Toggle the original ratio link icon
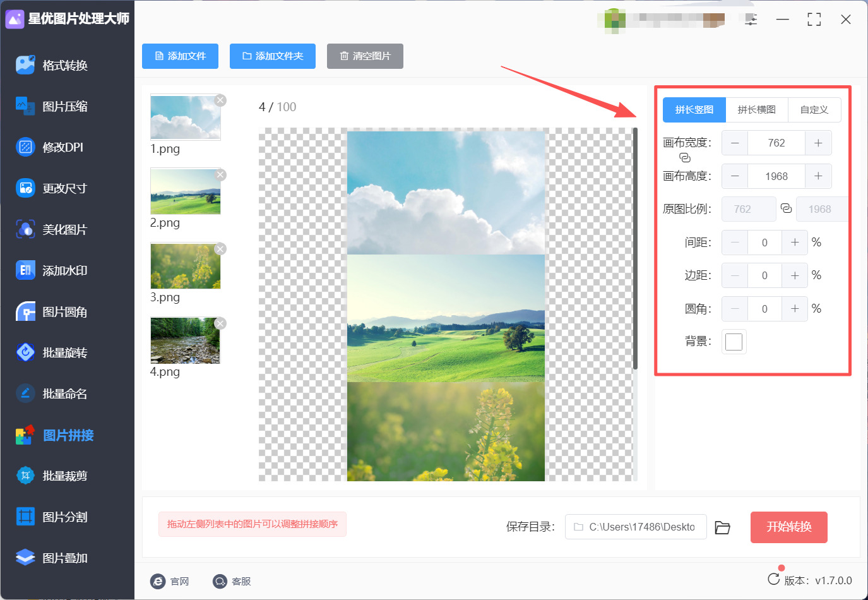Viewport: 868px width, 600px height. click(x=786, y=208)
